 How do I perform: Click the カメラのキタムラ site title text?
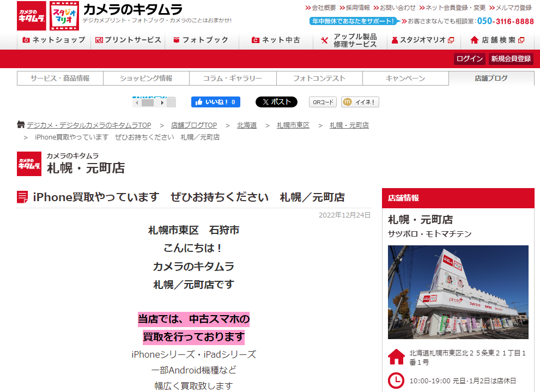click(x=133, y=9)
